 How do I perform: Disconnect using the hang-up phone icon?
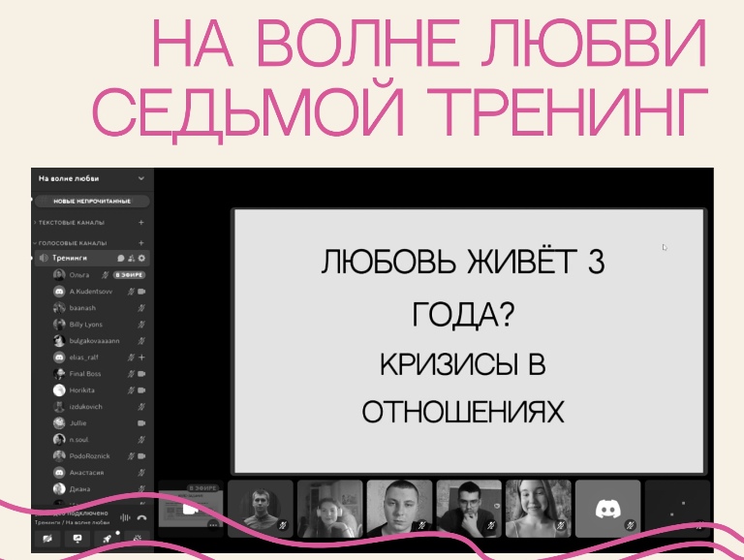141,518
